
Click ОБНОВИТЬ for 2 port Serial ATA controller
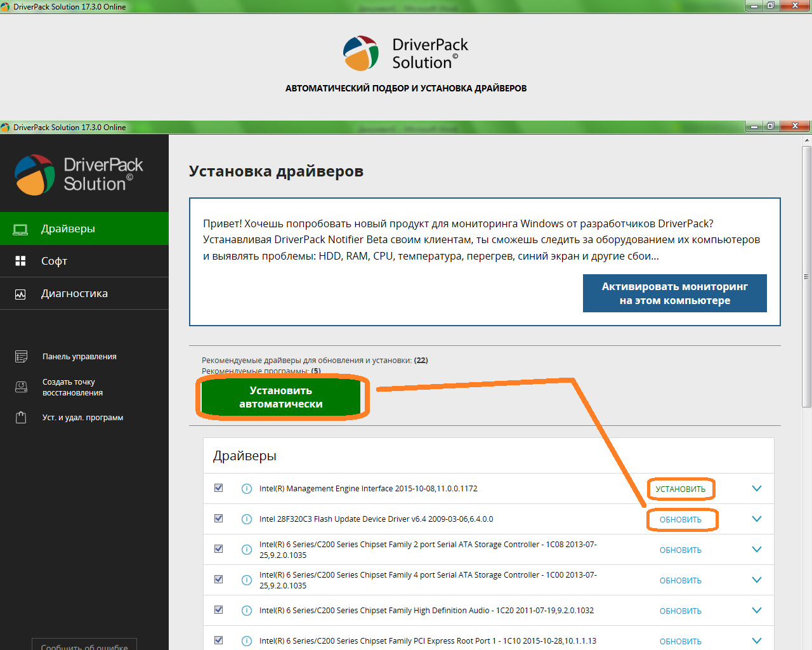point(681,550)
